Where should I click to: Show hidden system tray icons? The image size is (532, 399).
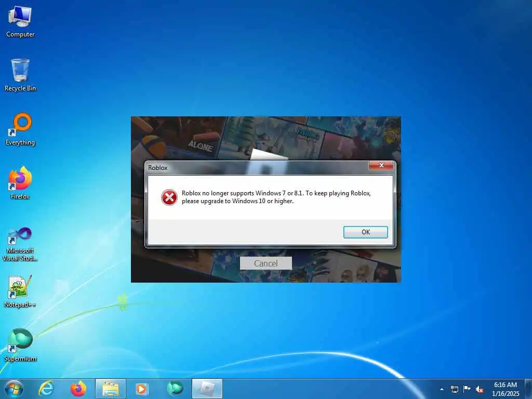(x=442, y=389)
